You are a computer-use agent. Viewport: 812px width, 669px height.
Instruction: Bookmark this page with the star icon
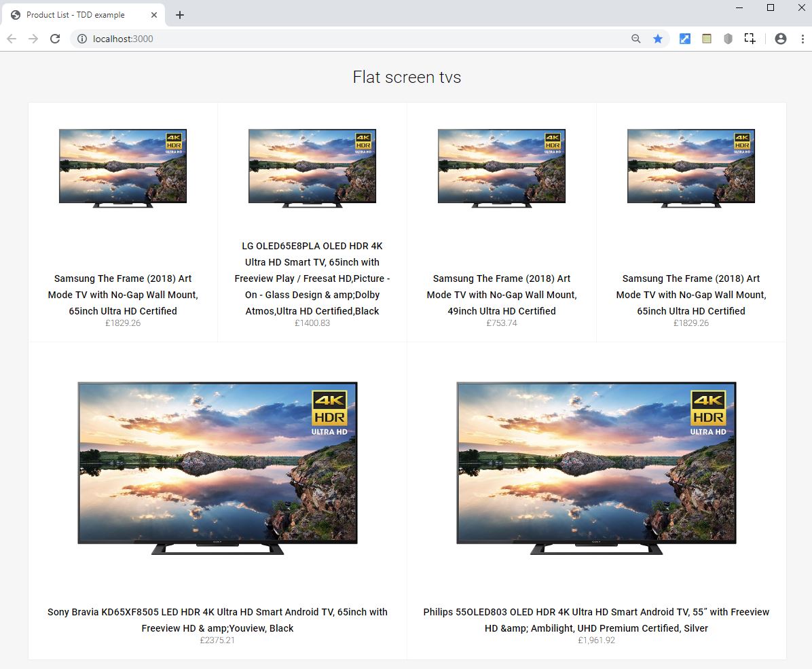pos(658,39)
